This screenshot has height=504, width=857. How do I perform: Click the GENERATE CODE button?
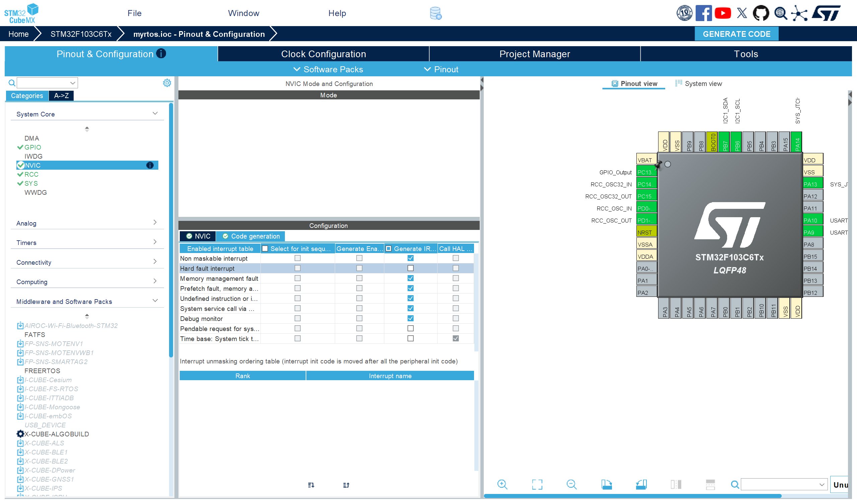[x=736, y=34]
